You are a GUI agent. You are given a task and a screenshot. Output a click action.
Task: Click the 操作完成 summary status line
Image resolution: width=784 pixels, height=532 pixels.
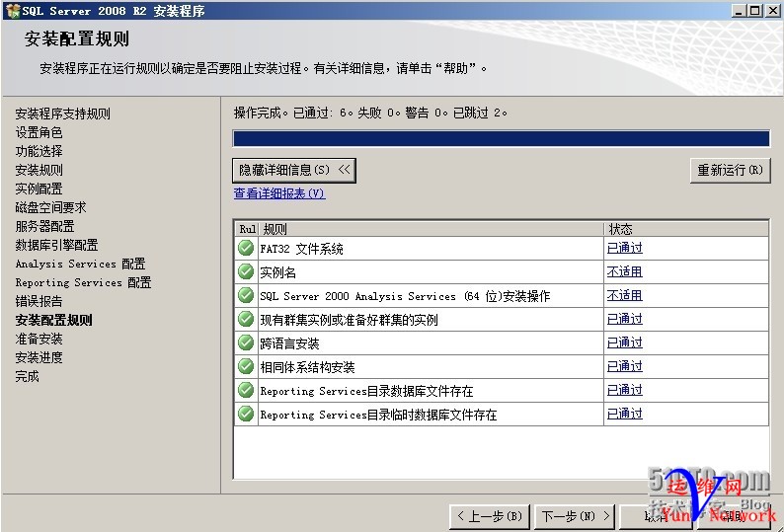[x=370, y=113]
